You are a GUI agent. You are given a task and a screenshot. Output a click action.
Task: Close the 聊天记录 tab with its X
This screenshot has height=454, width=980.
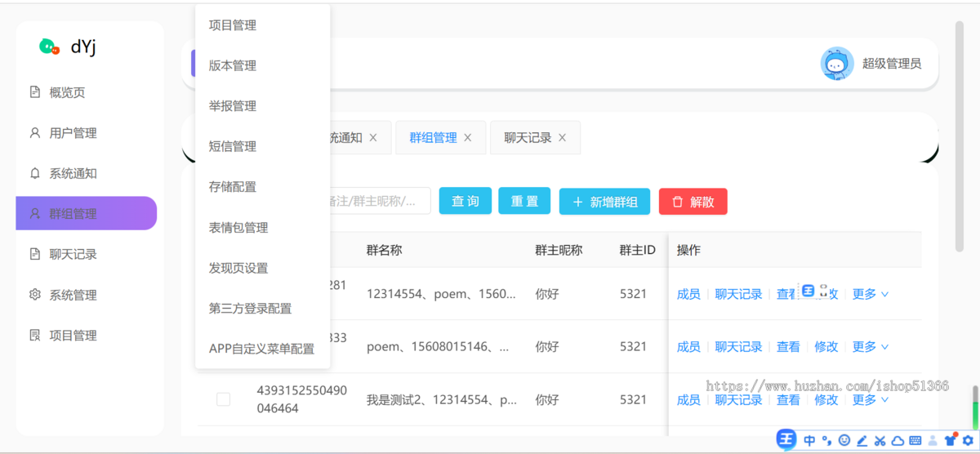(562, 138)
